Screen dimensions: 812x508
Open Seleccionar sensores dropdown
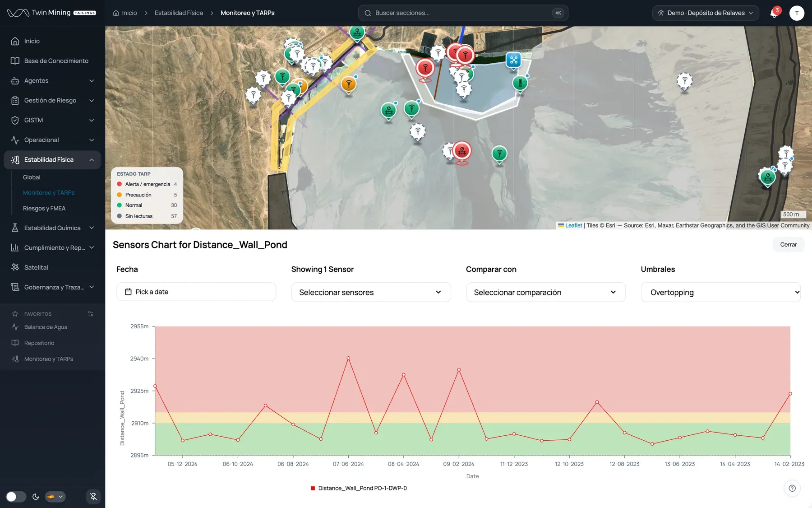371,292
